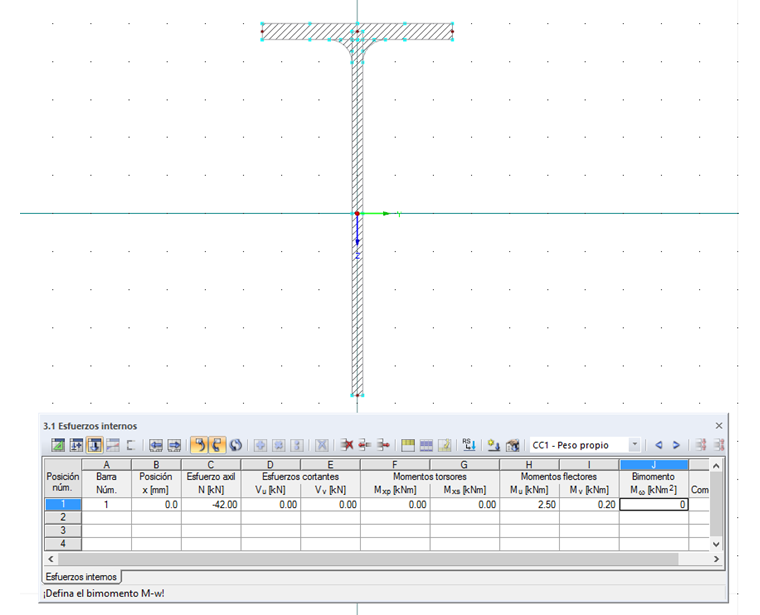
Task: Click the blue z-axis arrow in the drawing
Action: 357,231
